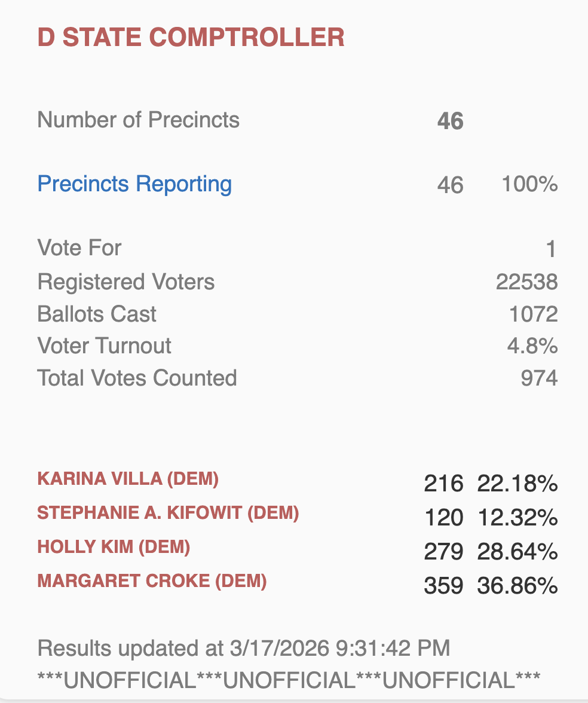Viewport: 588px width, 703px height.
Task: Click Stephanie Kifowit's 120 vote total
Action: tap(443, 518)
